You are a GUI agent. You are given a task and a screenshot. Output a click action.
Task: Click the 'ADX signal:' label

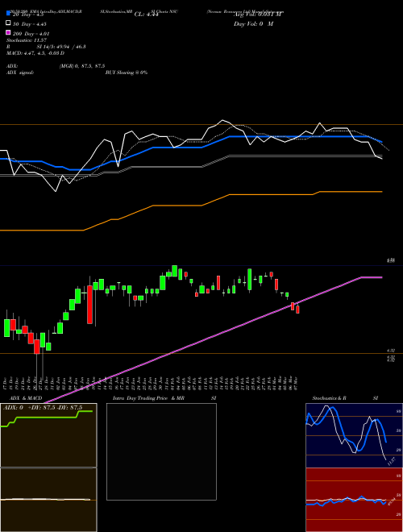pyautogui.click(x=19, y=73)
